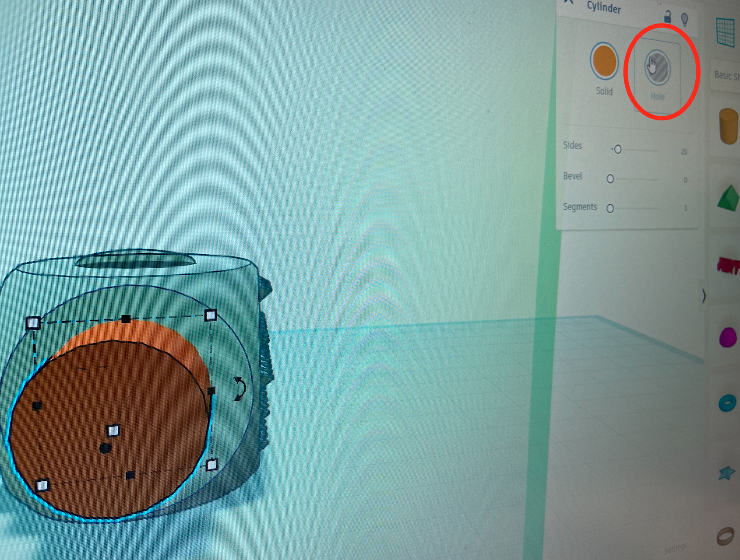The width and height of the screenshot is (740, 560).
Task: Click the bottom-right white corner resize handle
Action: click(212, 465)
